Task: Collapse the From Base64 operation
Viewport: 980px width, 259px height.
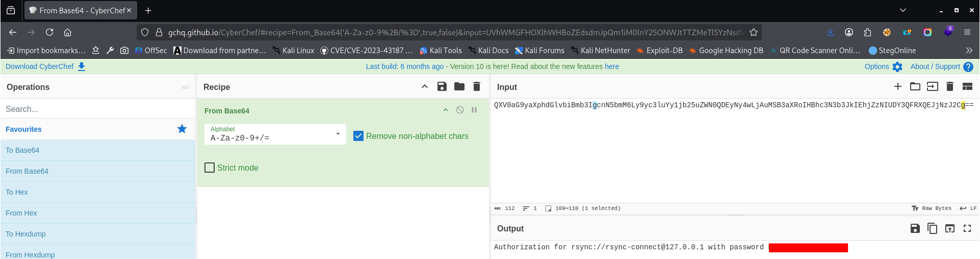Action: pyautogui.click(x=445, y=110)
